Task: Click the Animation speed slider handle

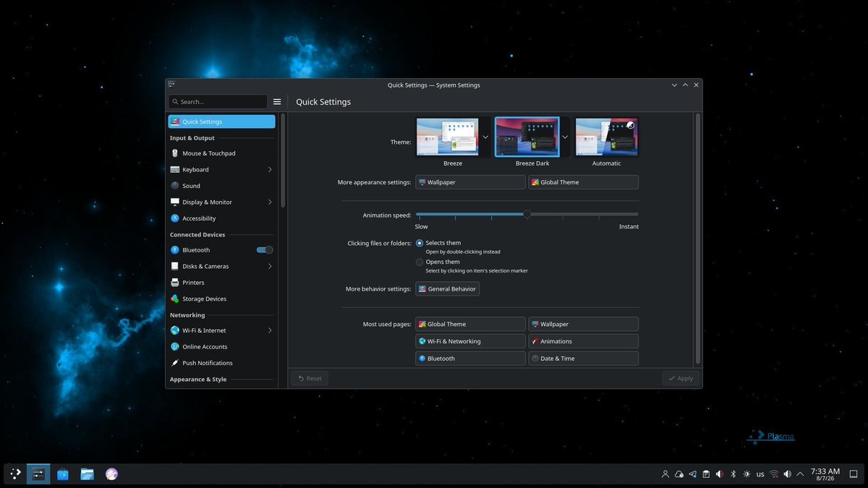Action: (x=527, y=214)
